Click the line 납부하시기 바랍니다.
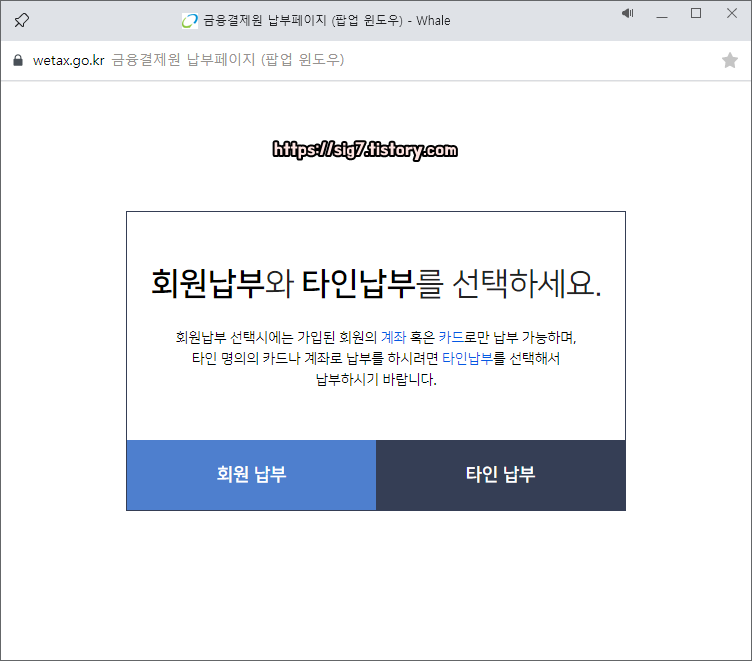This screenshot has width=752, height=661. pos(376,379)
